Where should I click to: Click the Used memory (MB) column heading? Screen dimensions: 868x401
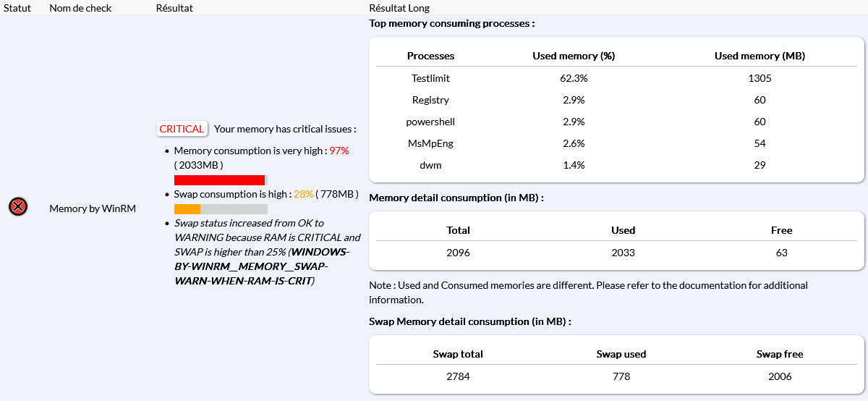[759, 56]
